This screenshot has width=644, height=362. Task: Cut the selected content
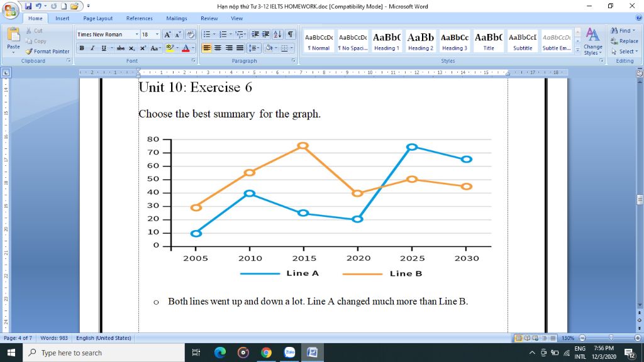tap(34, 31)
